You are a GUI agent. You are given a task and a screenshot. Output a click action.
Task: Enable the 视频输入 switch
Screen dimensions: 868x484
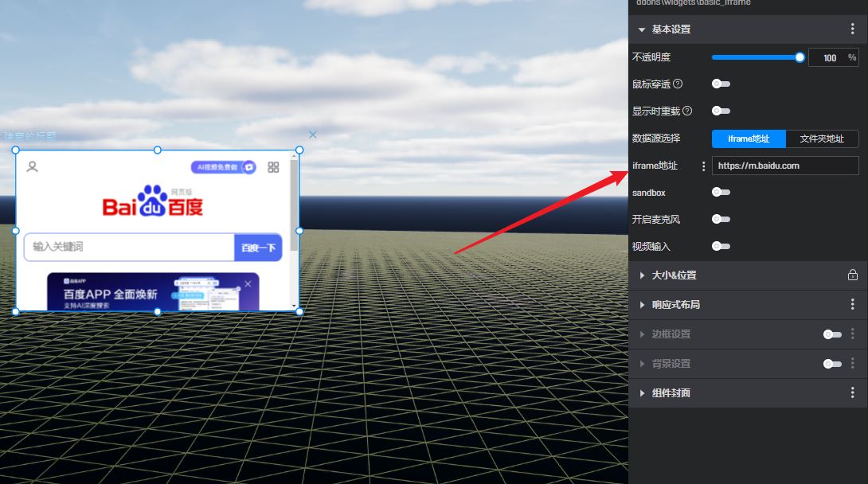coord(721,246)
